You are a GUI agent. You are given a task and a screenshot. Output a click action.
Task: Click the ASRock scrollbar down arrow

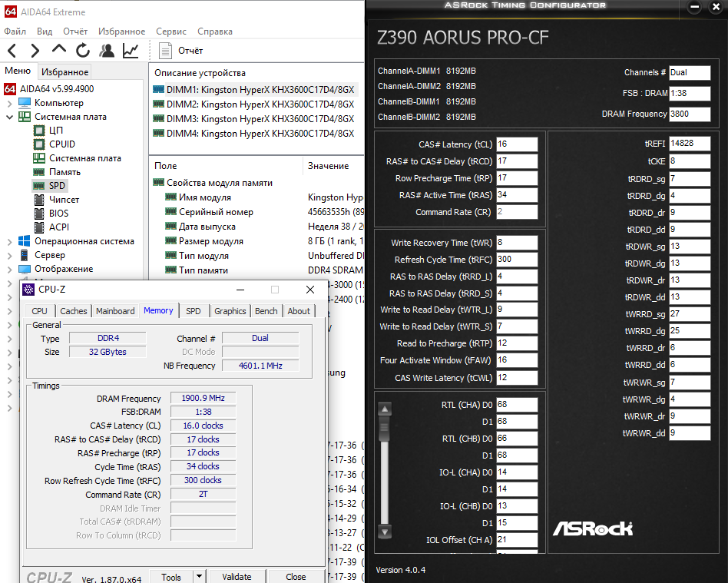click(x=385, y=532)
